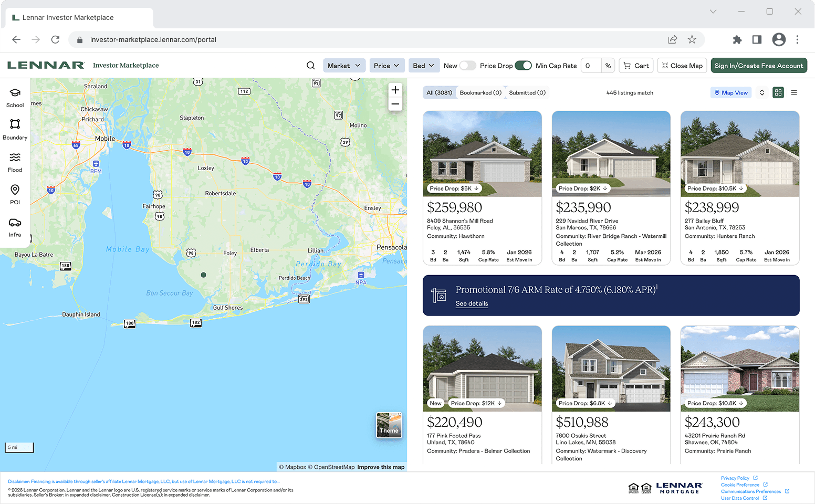Switch to the Lennar Investor Marketplace browser tab
The image size is (815, 504).
(80, 17)
